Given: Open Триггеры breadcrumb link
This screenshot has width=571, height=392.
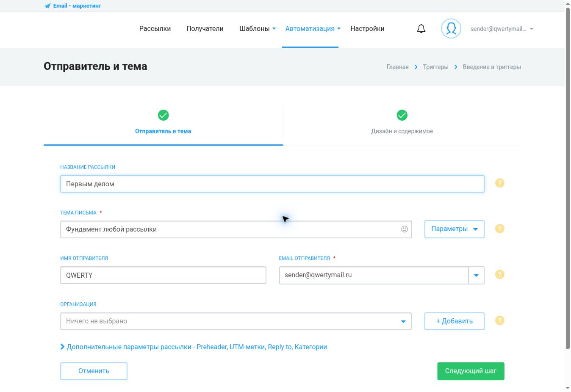Looking at the screenshot, I should (x=435, y=67).
